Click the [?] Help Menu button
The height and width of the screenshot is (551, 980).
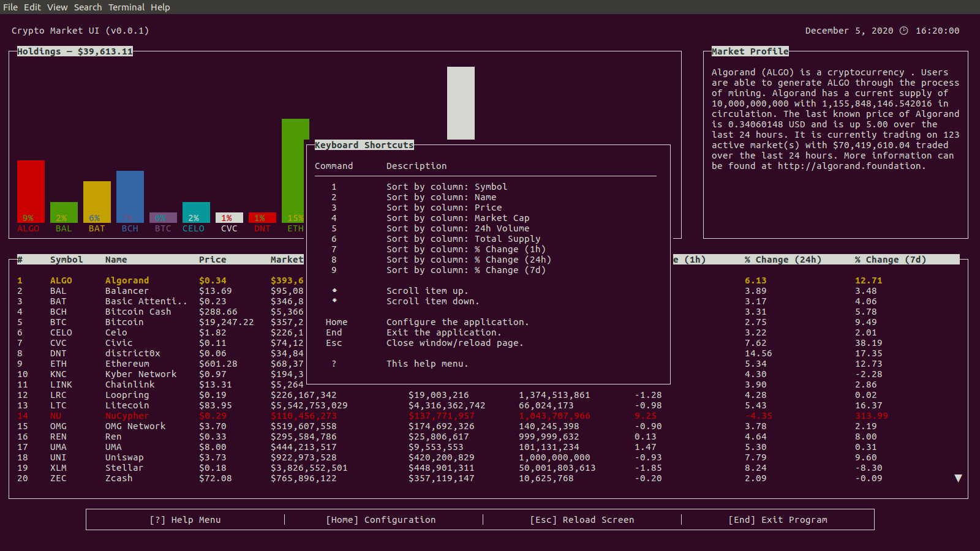pos(186,520)
